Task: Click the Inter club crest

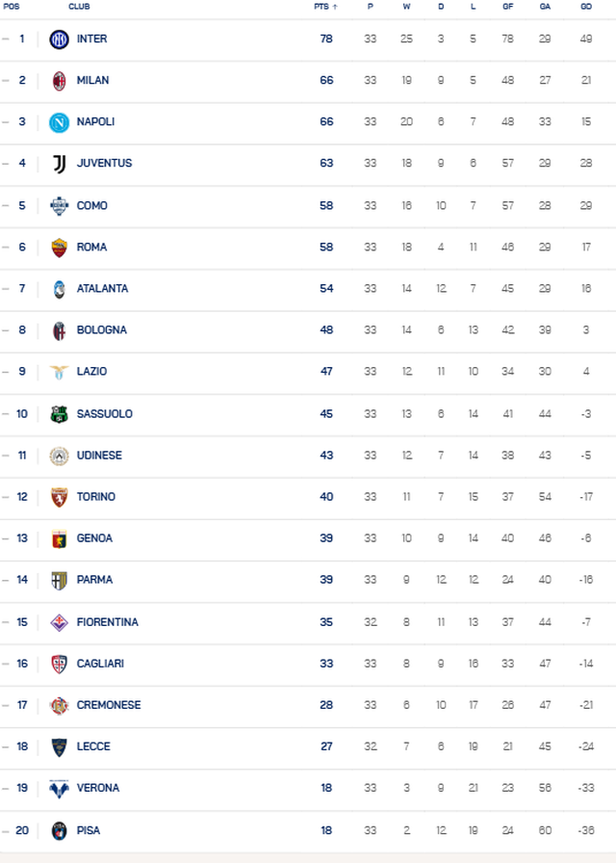Action: 60,39
